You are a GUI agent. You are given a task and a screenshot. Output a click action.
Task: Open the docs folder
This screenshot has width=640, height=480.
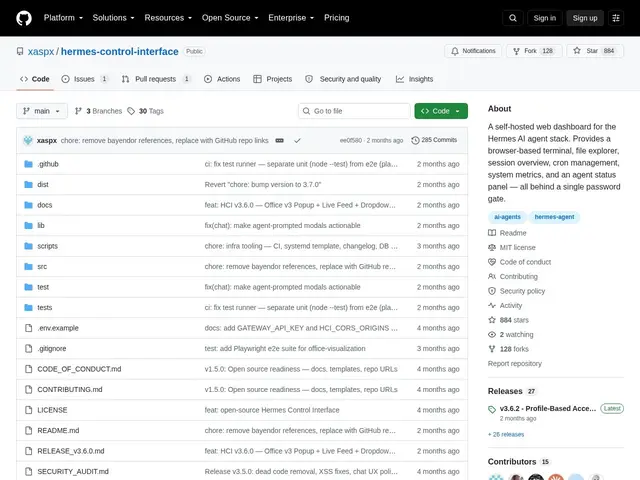44,205
